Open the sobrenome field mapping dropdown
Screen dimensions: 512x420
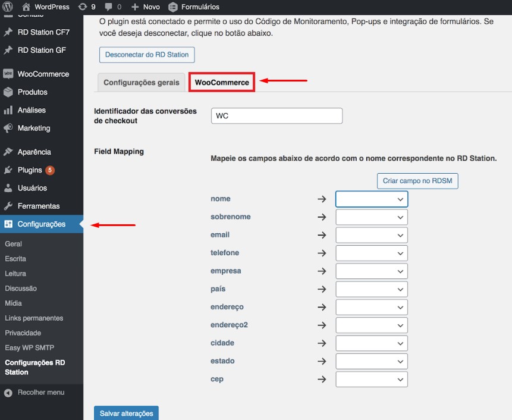point(372,217)
